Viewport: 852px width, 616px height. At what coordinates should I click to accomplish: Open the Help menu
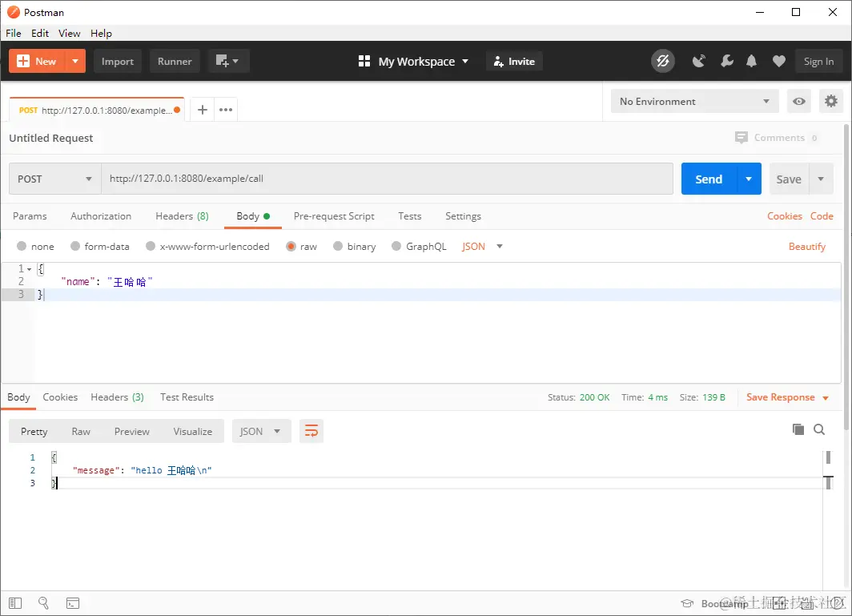click(101, 33)
